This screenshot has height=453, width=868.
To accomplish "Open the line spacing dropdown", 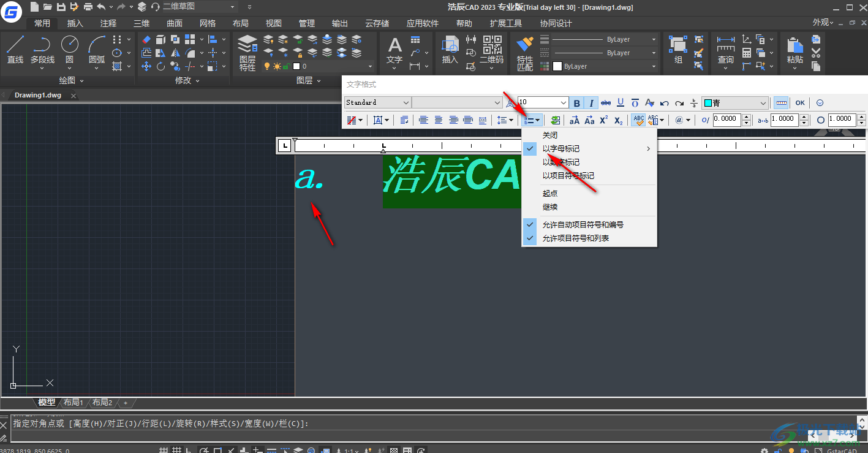I will click(x=505, y=120).
